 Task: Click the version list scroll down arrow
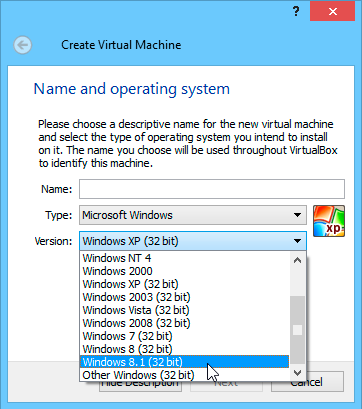coord(297,372)
